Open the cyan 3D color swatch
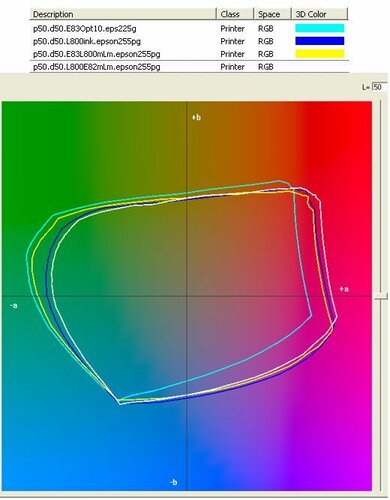Viewport: 390px width, 500px height. 320,28
